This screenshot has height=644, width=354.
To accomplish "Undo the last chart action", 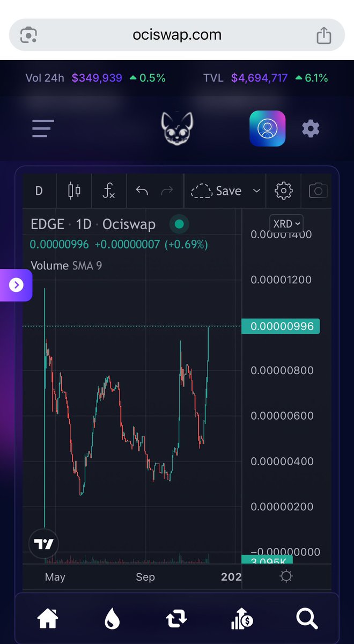I will point(142,191).
